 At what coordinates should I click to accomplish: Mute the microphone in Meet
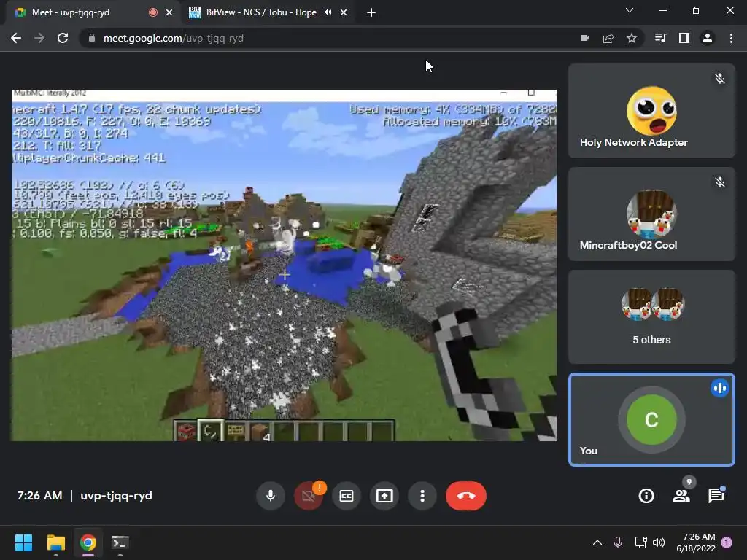pyautogui.click(x=270, y=496)
